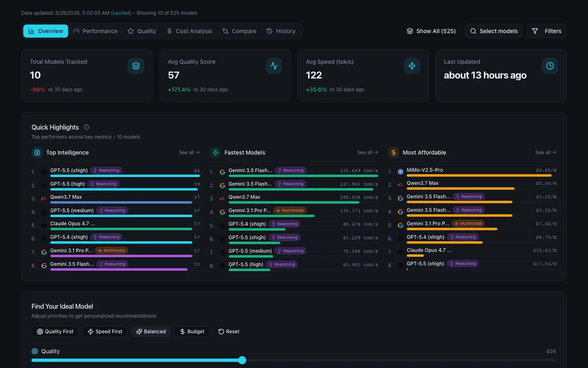The height and width of the screenshot is (368, 588).
Task: Open the Select models search
Action: [494, 31]
